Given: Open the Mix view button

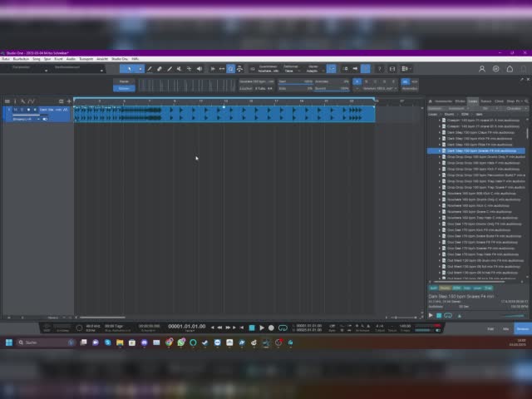Looking at the screenshot, I should click(x=505, y=329).
